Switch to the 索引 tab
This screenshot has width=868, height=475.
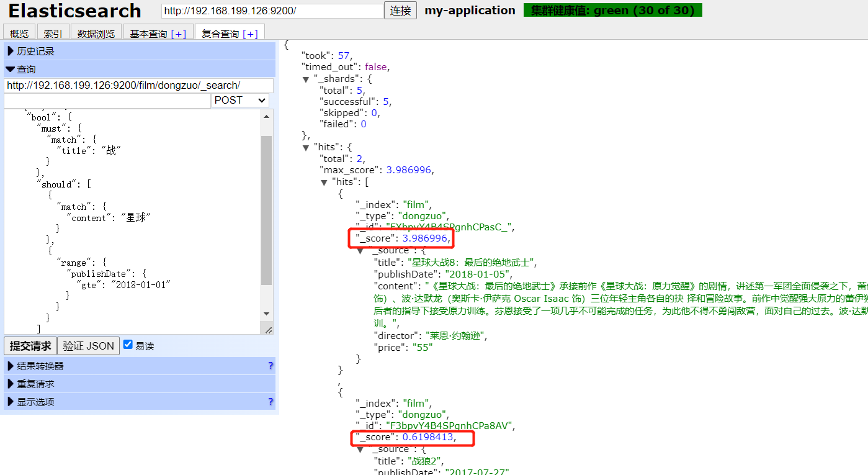pyautogui.click(x=53, y=34)
